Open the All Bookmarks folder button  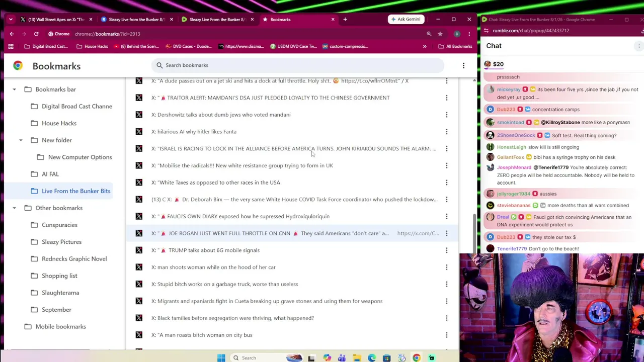pos(455,46)
